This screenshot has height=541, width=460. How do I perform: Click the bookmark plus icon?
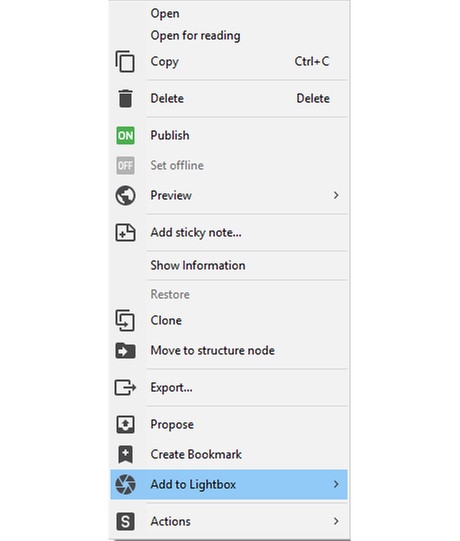[125, 454]
